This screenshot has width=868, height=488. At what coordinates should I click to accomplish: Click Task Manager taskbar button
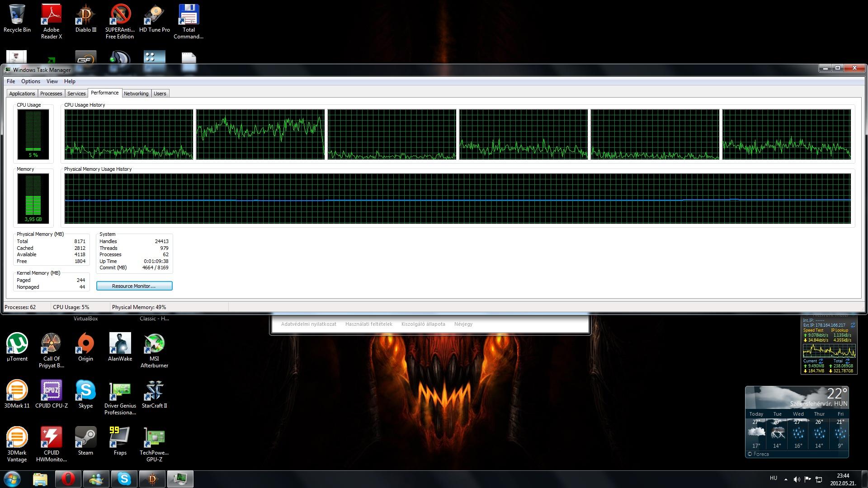pyautogui.click(x=180, y=479)
